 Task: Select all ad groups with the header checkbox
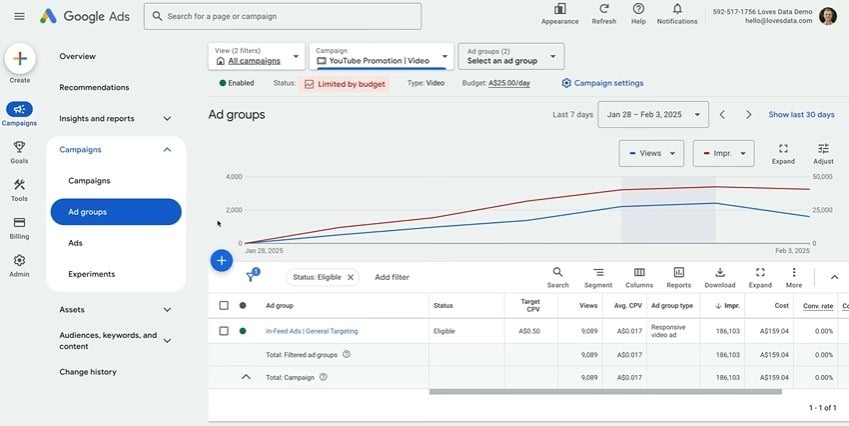(x=224, y=305)
